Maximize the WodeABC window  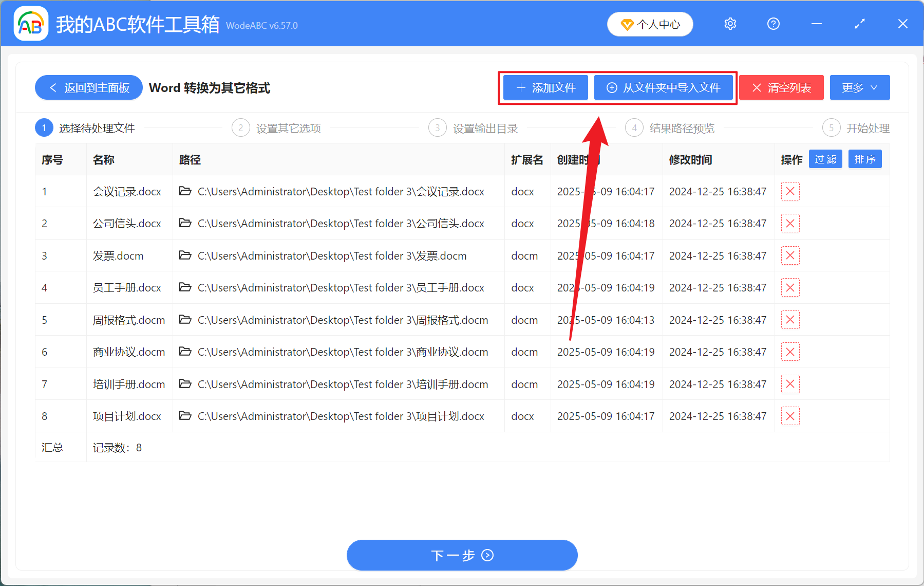[x=860, y=24]
